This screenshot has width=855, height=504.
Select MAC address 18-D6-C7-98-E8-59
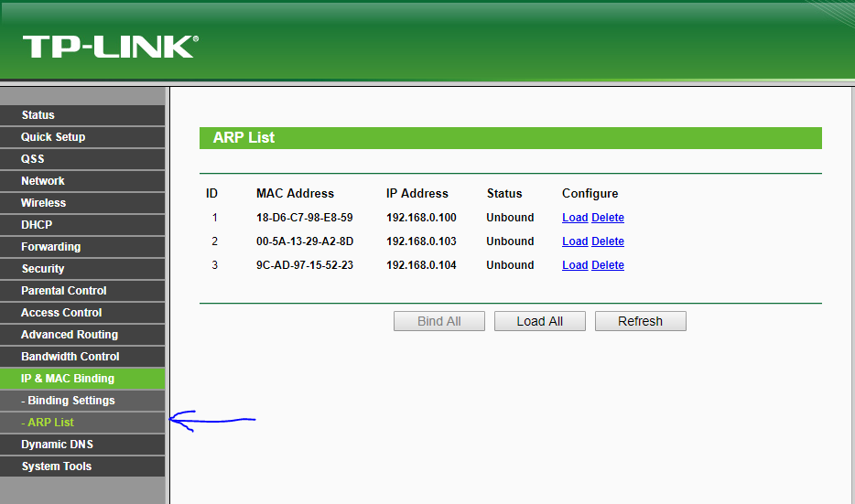pos(304,218)
